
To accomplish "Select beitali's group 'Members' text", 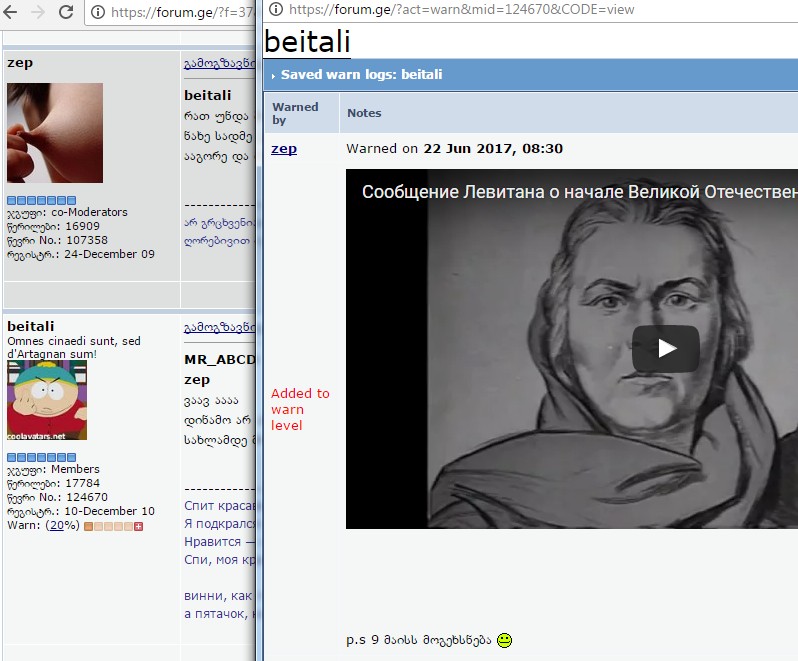I will pyautogui.click(x=75, y=469).
